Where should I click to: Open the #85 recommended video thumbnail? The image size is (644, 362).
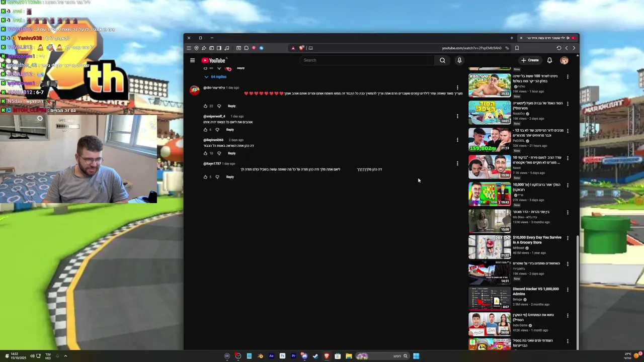pyautogui.click(x=490, y=85)
